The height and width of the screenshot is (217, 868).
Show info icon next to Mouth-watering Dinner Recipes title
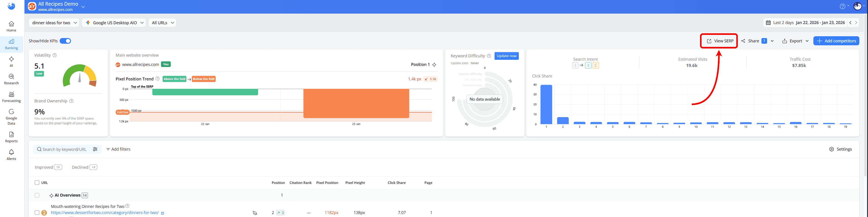click(x=127, y=206)
